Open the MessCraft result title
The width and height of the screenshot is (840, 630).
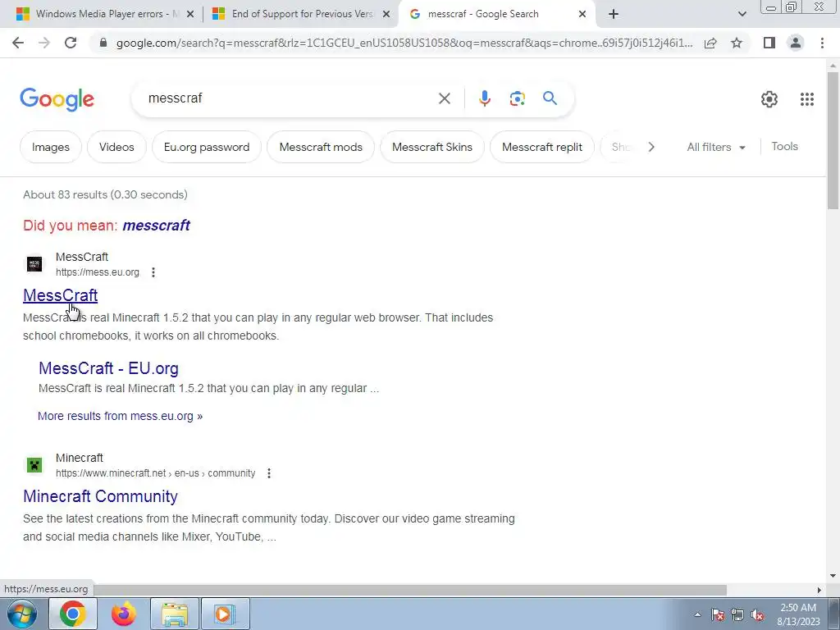click(x=61, y=295)
